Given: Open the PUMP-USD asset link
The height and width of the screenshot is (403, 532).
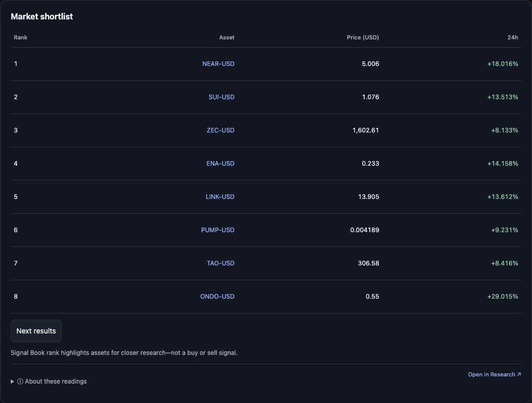Looking at the screenshot, I should 217,230.
